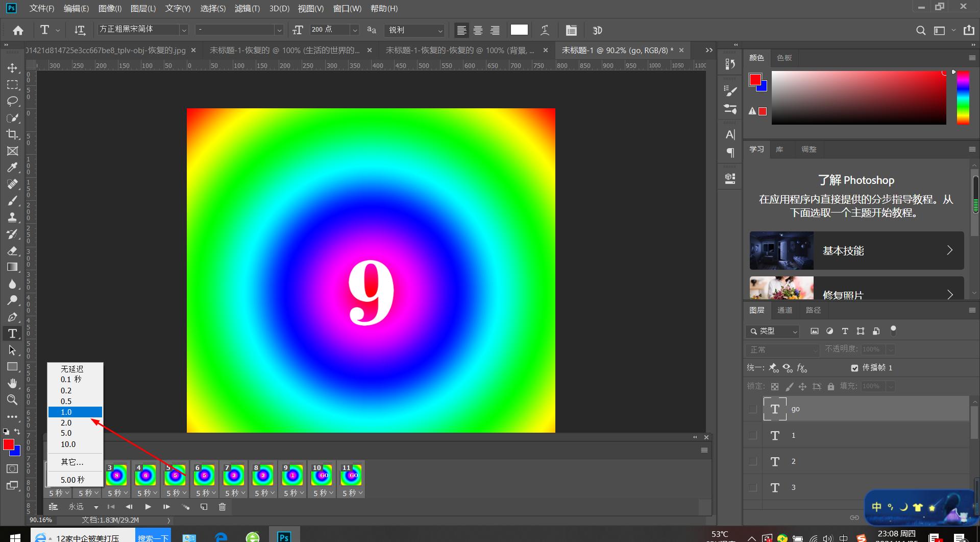The image size is (980, 542).
Task: Toggle the Propagate Frame 1 checkbox
Action: pos(854,368)
